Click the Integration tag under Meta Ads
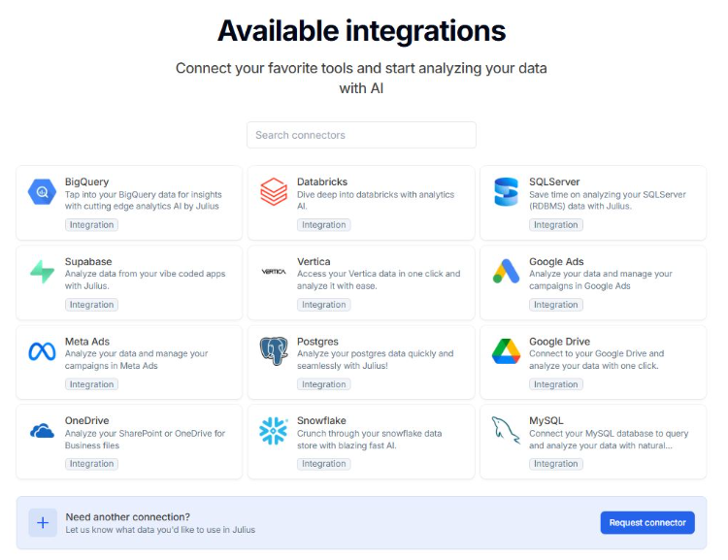Screen dimensions: 728x560 [x=91, y=384]
